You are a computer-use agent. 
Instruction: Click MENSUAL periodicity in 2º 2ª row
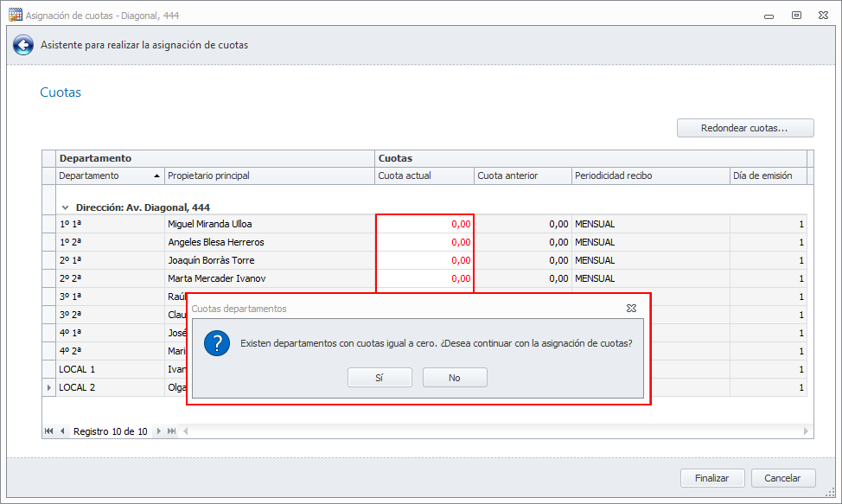pos(651,278)
